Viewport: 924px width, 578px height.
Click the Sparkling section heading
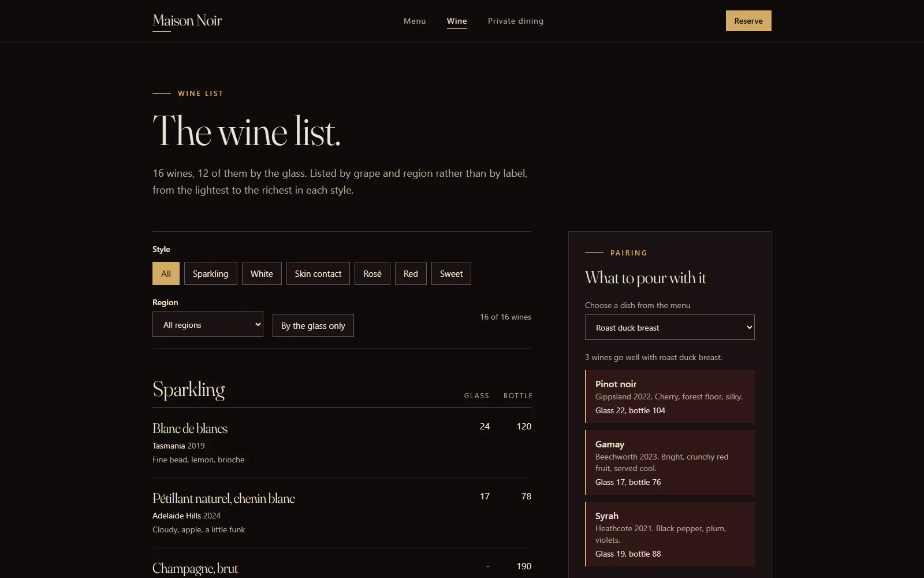[188, 390]
